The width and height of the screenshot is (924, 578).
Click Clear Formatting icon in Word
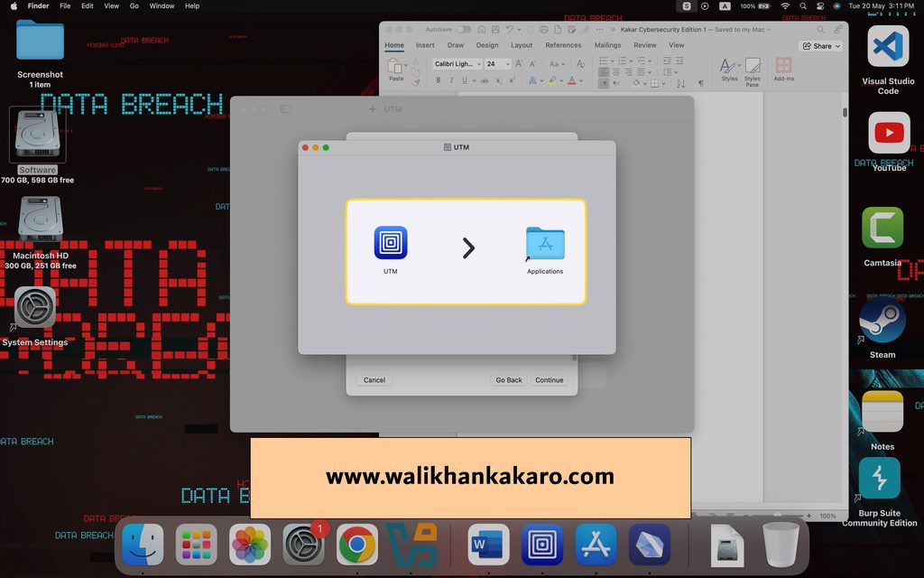[x=580, y=64]
